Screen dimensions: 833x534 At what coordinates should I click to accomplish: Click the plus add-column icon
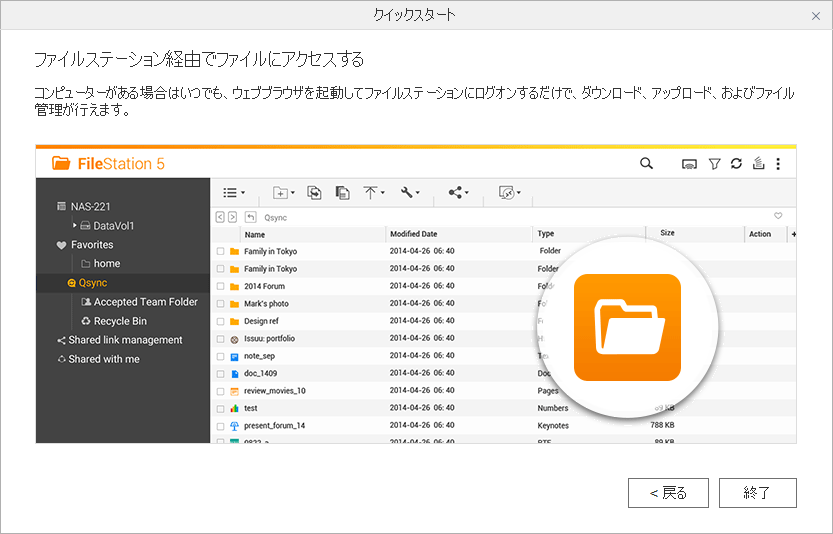pos(793,234)
